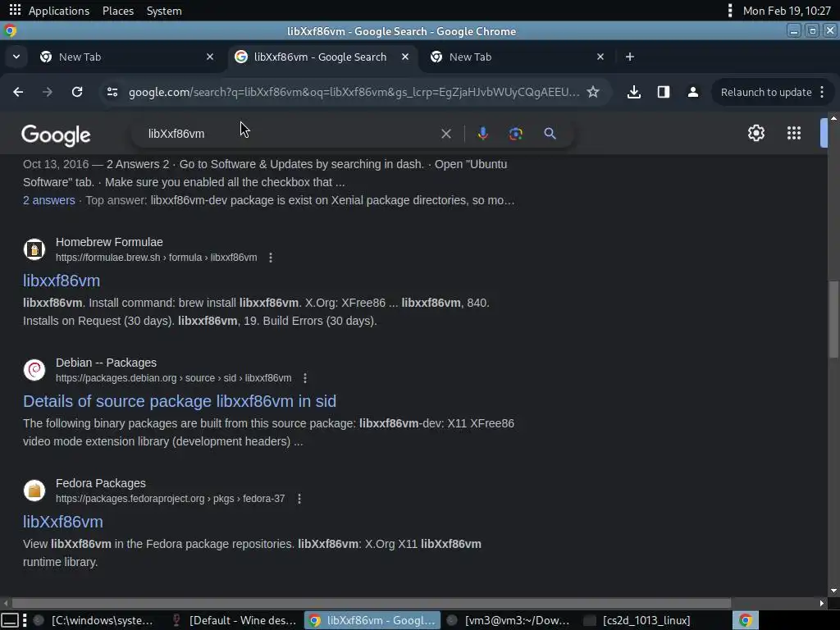Expand the tab search dropdown arrow
This screenshot has width=840, height=630.
click(x=16, y=57)
